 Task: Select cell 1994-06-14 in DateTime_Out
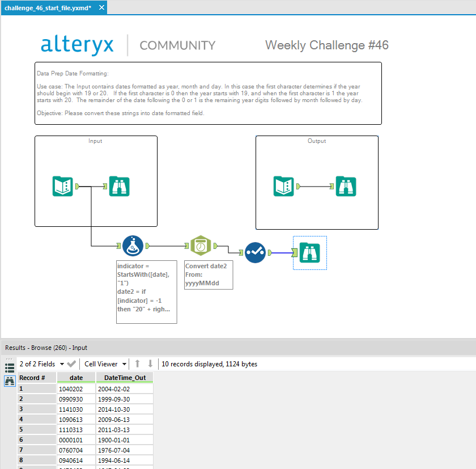125,460
